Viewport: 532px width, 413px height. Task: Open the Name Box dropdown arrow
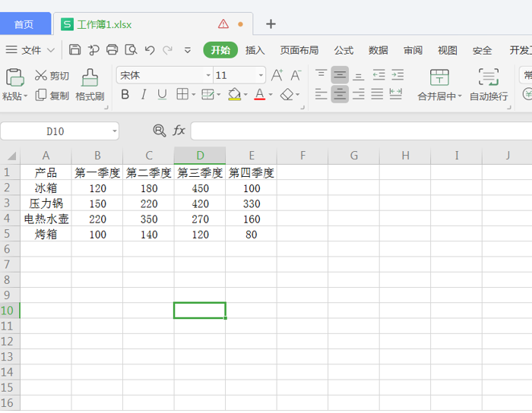[x=115, y=131]
